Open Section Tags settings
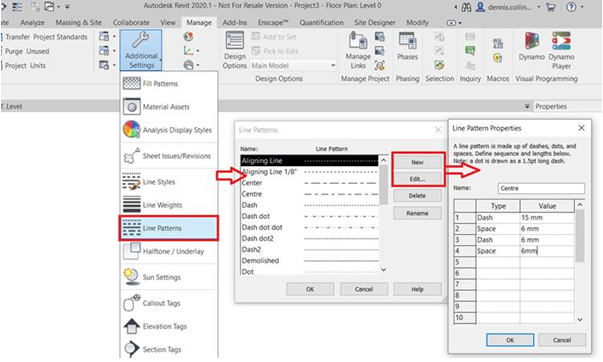The image size is (603, 362). click(162, 349)
